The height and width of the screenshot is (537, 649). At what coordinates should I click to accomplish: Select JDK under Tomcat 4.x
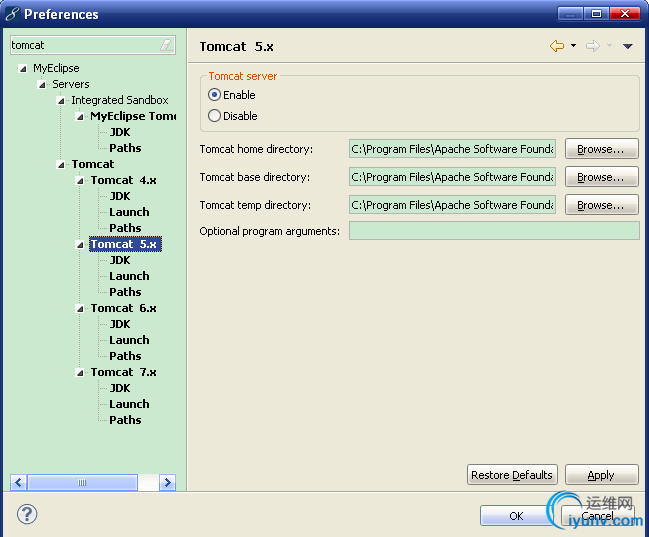[x=120, y=196]
